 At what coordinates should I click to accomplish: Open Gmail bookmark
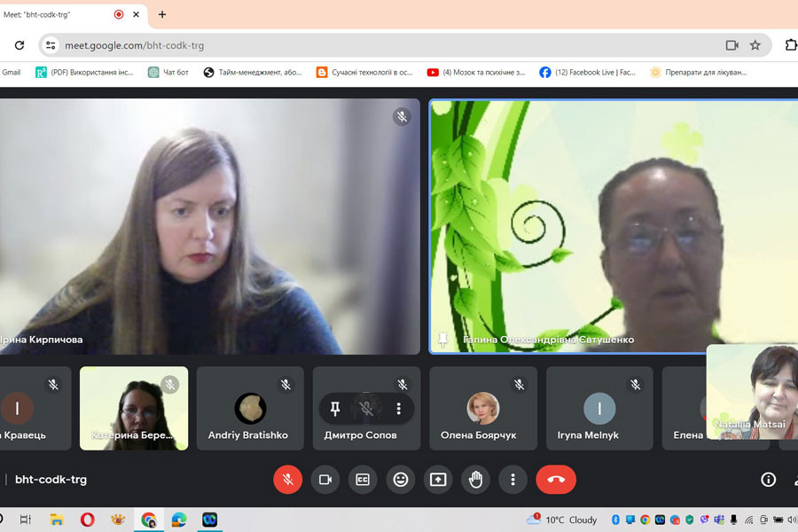[12, 73]
